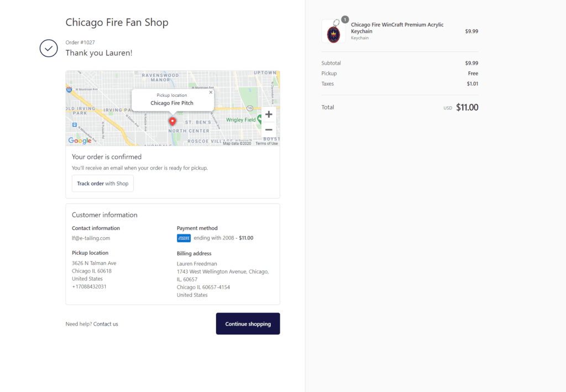Open the map Terms of Use link

coord(267,144)
